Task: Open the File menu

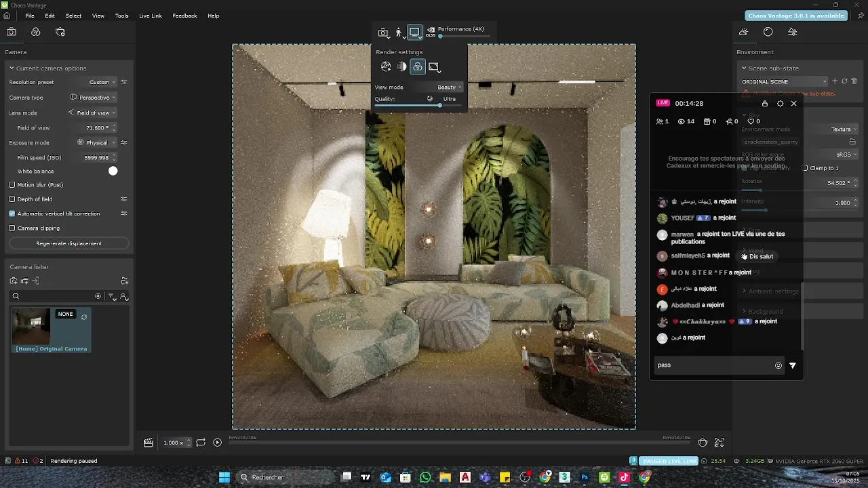Action: pyautogui.click(x=30, y=16)
